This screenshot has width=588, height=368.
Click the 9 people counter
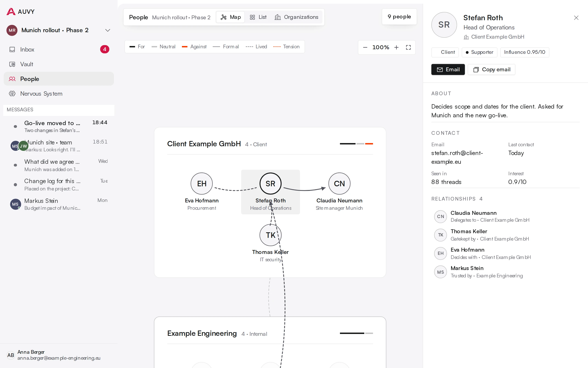click(x=399, y=17)
